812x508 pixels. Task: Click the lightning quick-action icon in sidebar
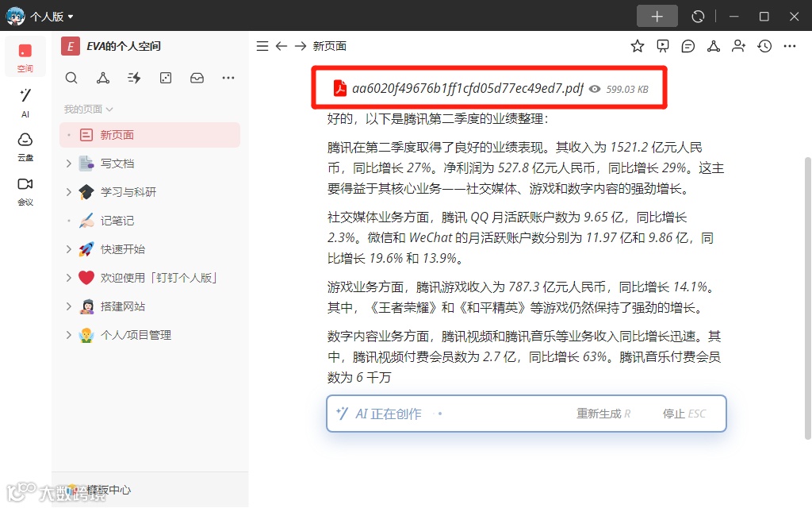pos(134,79)
